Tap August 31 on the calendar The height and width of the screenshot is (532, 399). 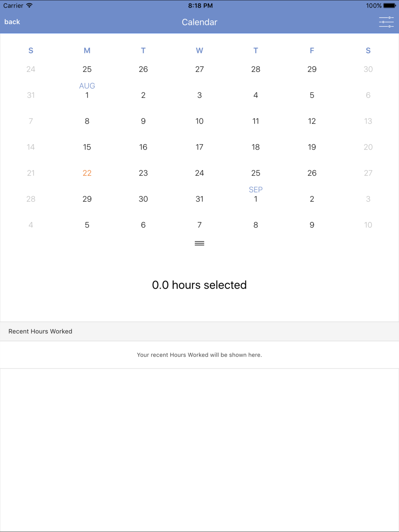[x=199, y=199]
